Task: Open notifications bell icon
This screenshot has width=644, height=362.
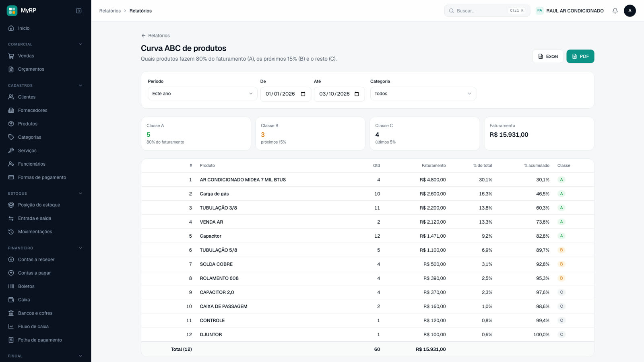Action: (x=615, y=11)
